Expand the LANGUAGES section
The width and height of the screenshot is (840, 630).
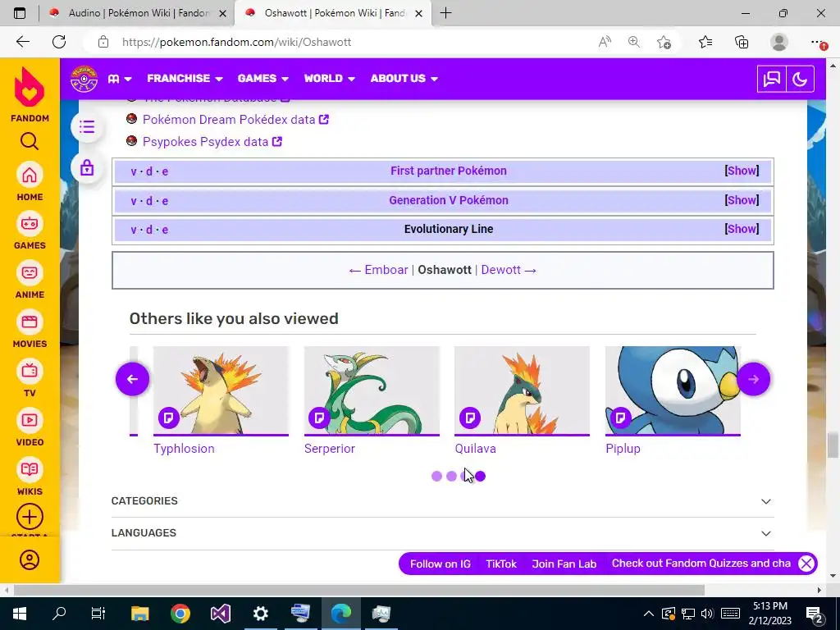(x=442, y=533)
